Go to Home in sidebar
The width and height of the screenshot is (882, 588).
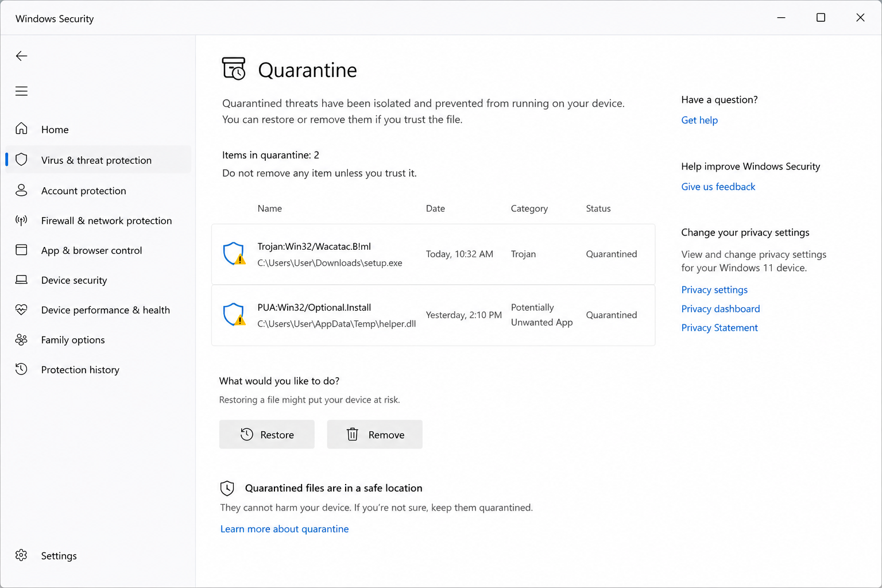(x=55, y=130)
